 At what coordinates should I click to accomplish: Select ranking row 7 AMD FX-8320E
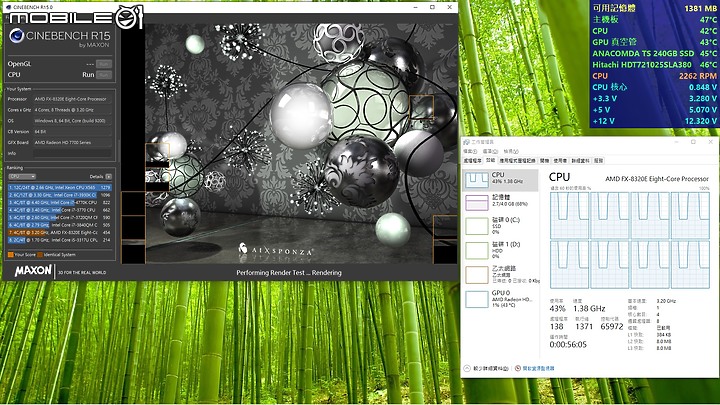[60, 232]
